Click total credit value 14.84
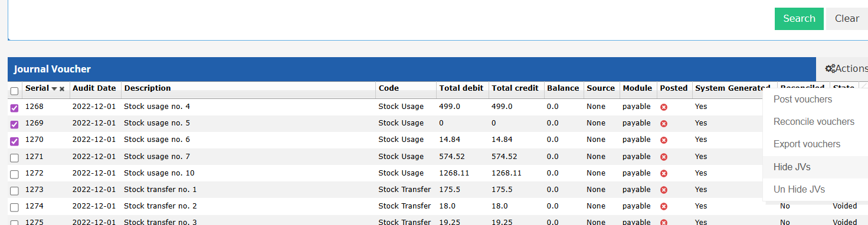The width and height of the screenshot is (868, 225). [502, 140]
